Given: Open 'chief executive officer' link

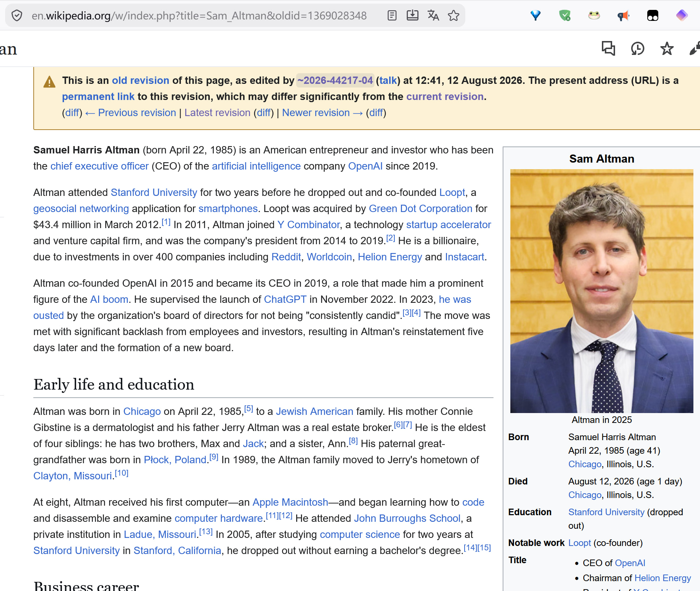Looking at the screenshot, I should (100, 166).
